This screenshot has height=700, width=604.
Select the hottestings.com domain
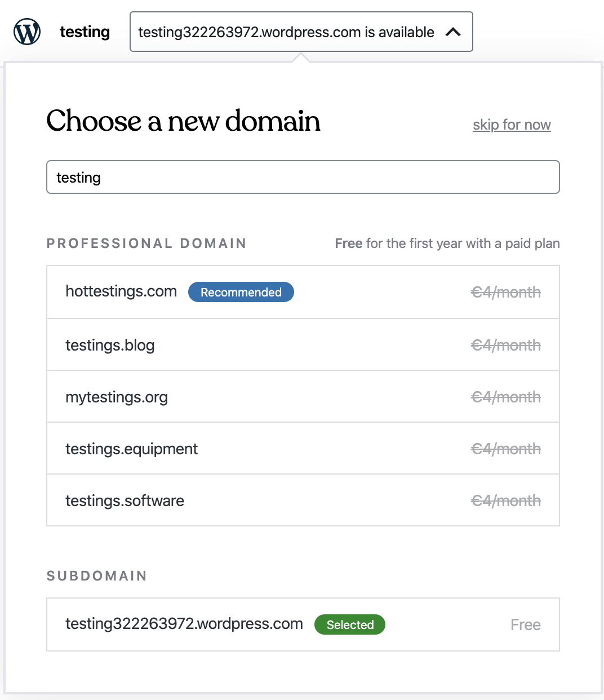point(303,292)
